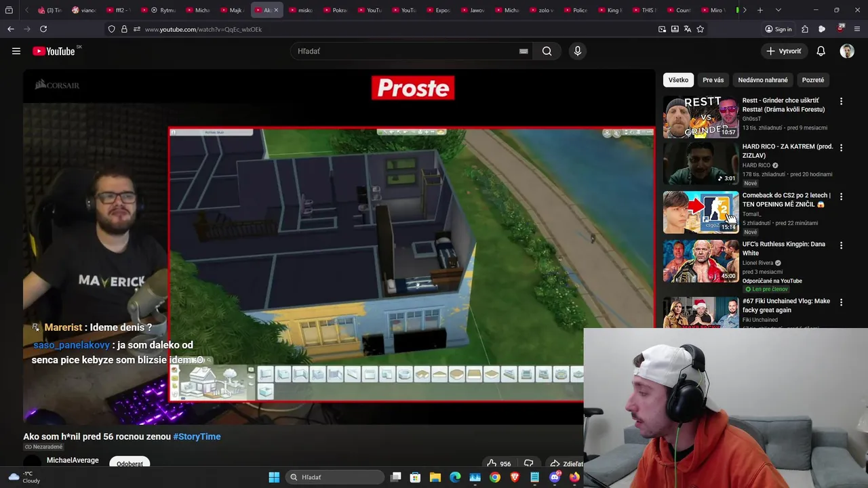The width and height of the screenshot is (868, 488).
Task: Switch to the Rytmus browser tab
Action: tap(163, 10)
